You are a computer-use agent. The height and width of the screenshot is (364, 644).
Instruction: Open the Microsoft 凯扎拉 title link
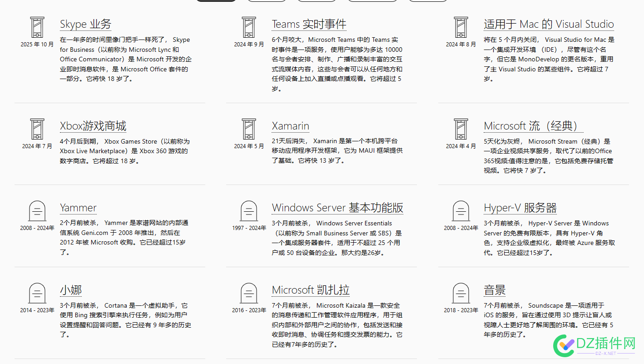click(x=311, y=290)
